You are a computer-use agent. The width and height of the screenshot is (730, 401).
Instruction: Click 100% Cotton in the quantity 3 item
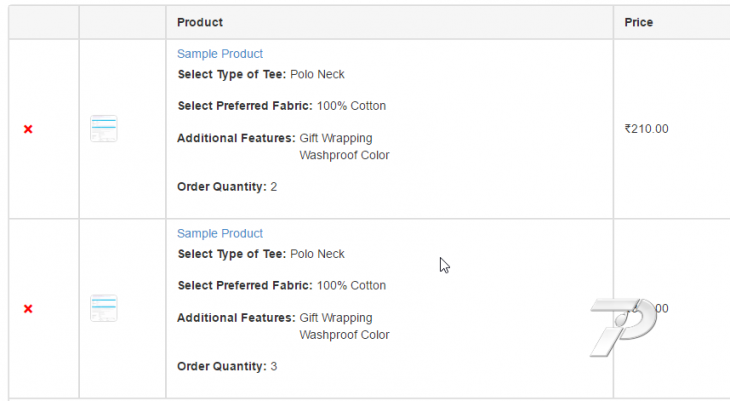(351, 285)
